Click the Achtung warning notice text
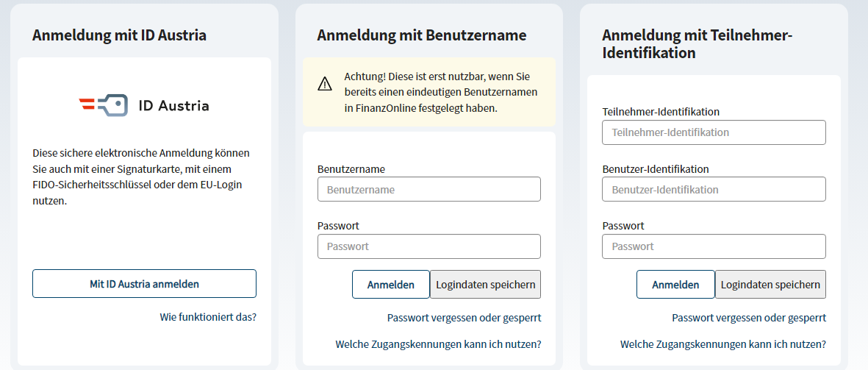 [x=441, y=92]
